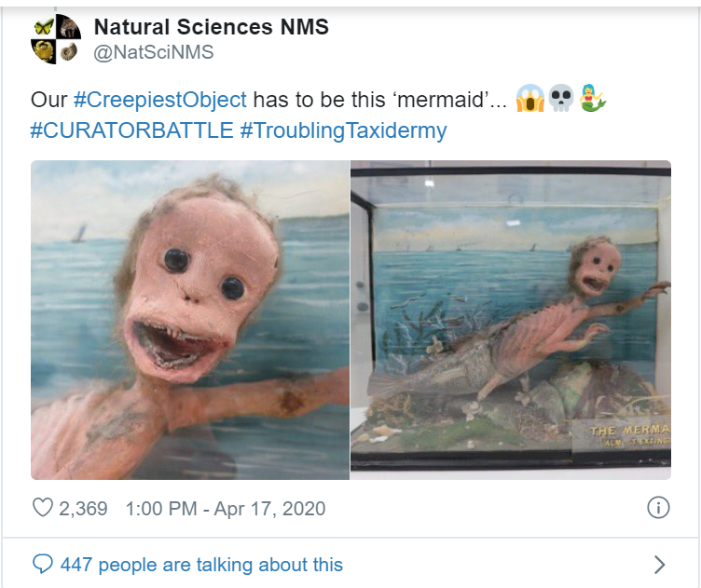Screen dimensions: 701x588
Task: Open the tweet info icon
Action: [658, 508]
